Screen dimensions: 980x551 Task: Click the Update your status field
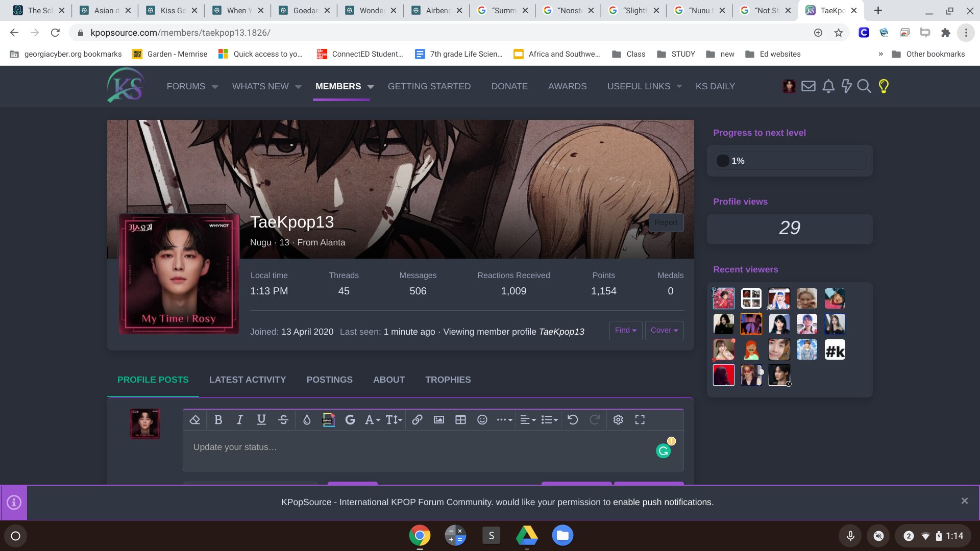433,451
